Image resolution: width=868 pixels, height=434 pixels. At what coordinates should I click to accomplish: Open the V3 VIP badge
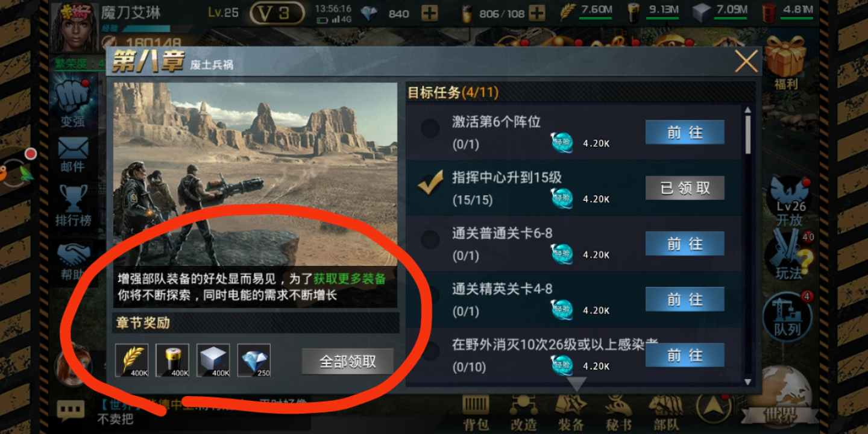pos(277,13)
